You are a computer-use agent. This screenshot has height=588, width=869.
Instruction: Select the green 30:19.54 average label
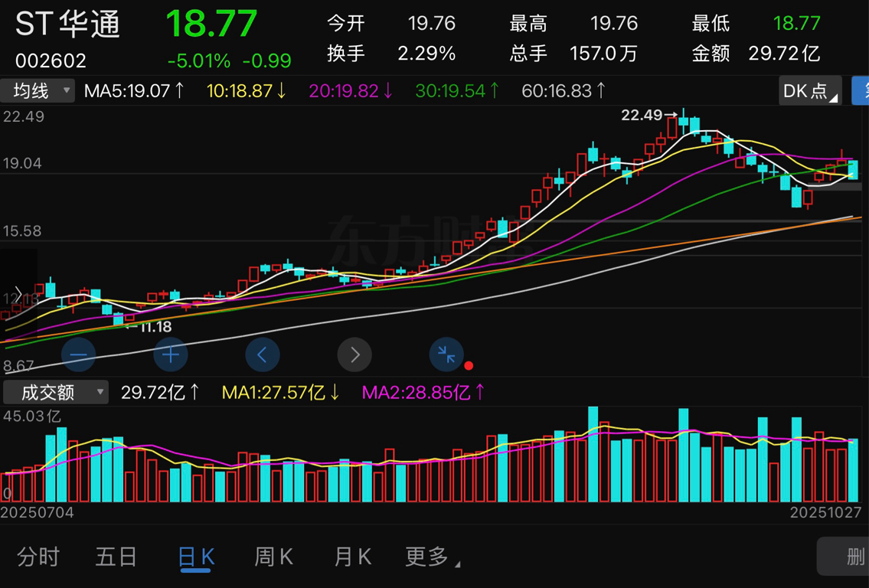[x=457, y=91]
